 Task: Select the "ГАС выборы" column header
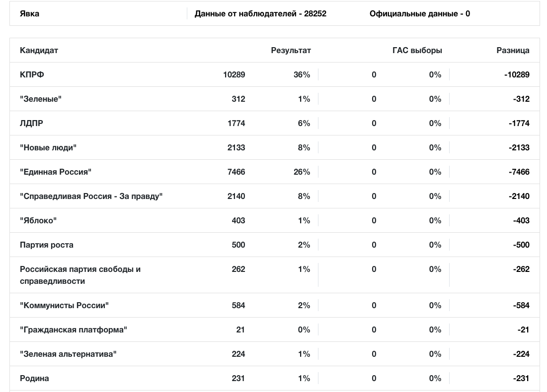(417, 50)
